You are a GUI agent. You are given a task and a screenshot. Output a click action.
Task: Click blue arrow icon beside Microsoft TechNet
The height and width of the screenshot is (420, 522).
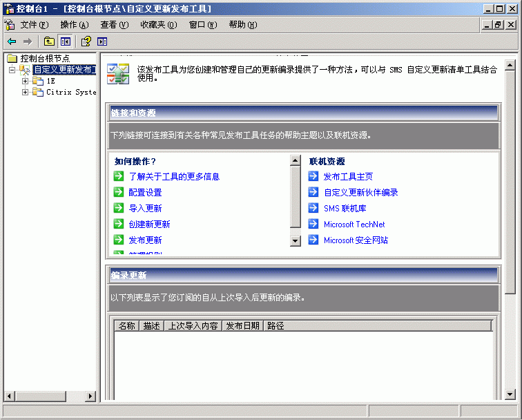click(x=313, y=224)
